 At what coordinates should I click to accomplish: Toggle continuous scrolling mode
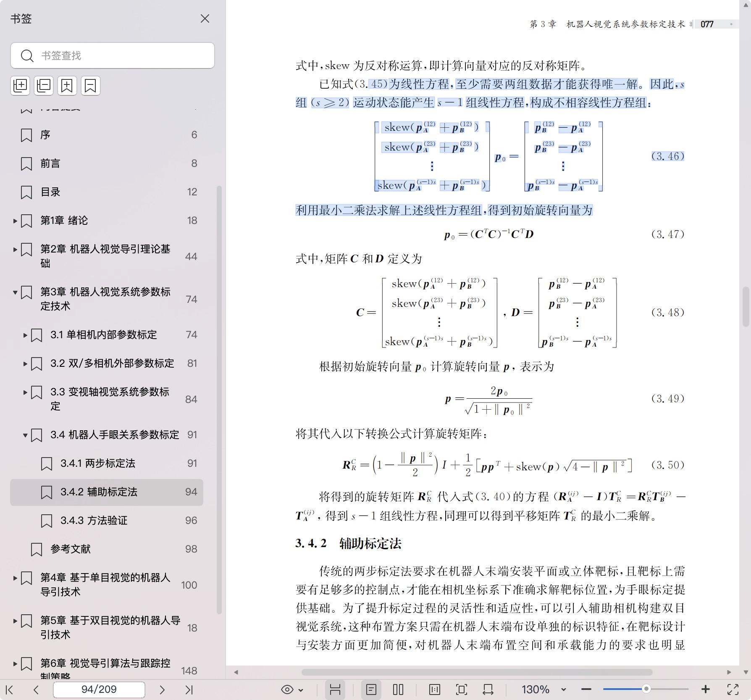pyautogui.click(x=335, y=689)
